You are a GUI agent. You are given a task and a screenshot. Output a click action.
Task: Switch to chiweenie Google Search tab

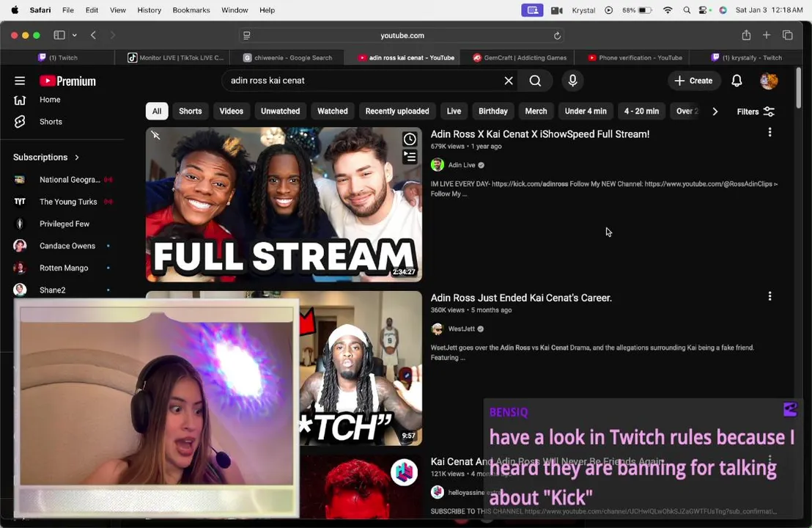point(288,57)
